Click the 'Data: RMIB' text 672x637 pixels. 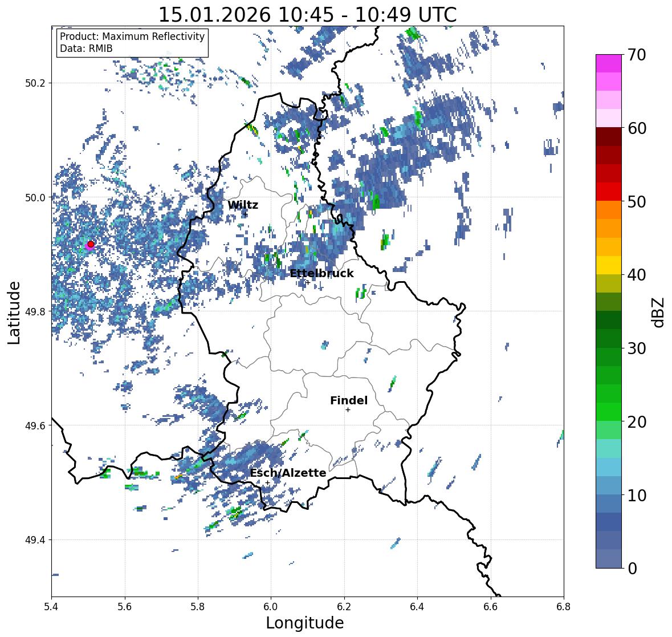point(86,48)
